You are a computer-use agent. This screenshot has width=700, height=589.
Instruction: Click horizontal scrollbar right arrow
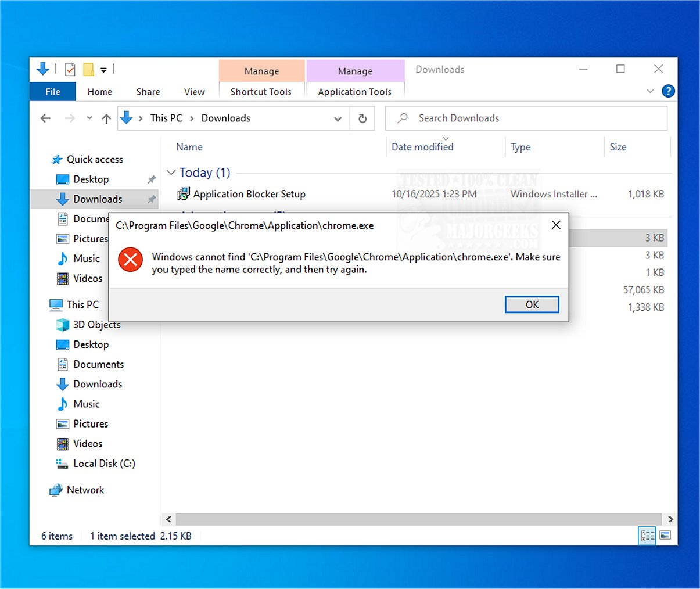click(670, 519)
